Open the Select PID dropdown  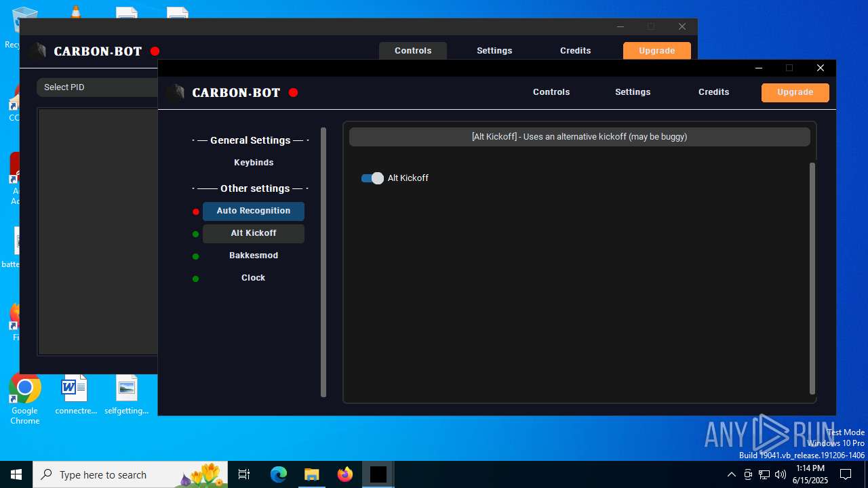(x=98, y=87)
